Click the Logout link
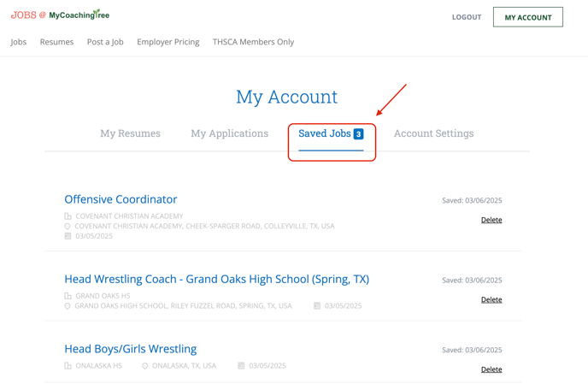The width and height of the screenshot is (588, 390). [x=467, y=17]
